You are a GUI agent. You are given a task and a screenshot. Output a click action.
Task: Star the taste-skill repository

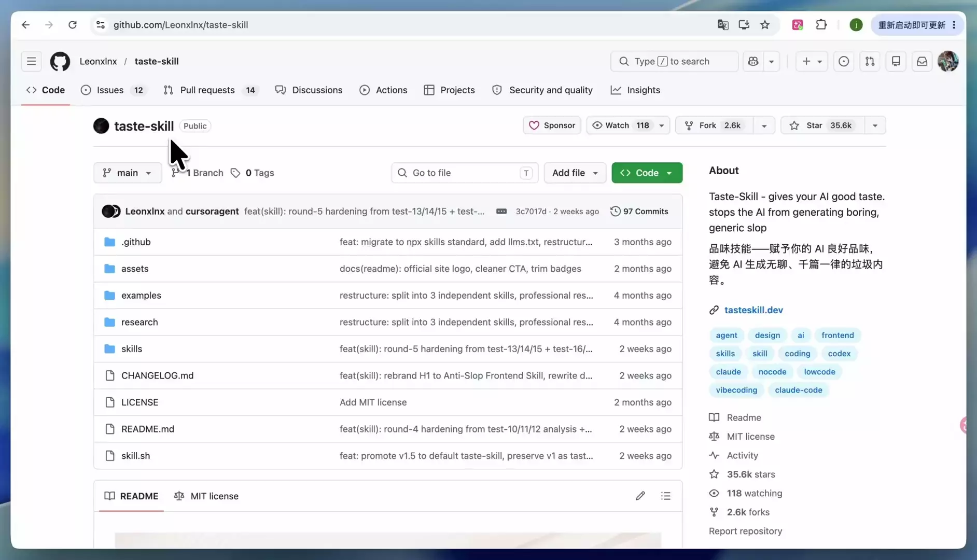pos(822,125)
